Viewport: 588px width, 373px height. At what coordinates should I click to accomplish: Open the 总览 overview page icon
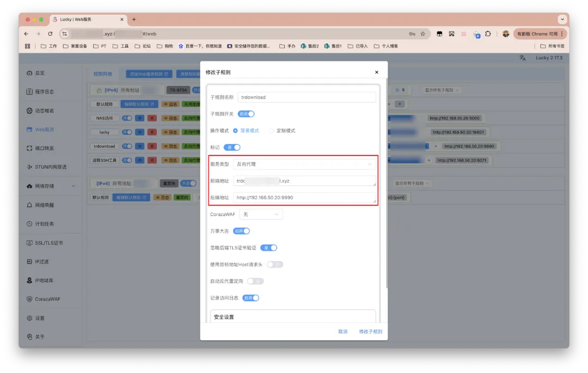point(30,73)
